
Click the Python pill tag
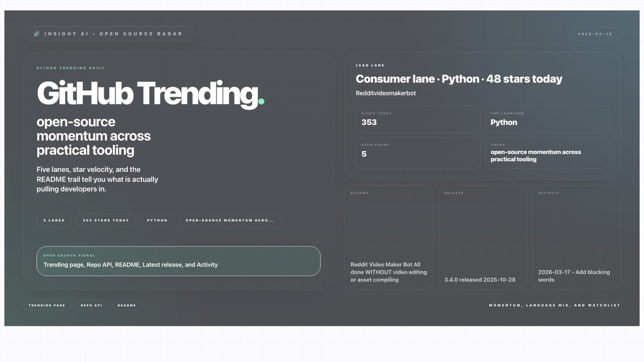[x=157, y=220]
